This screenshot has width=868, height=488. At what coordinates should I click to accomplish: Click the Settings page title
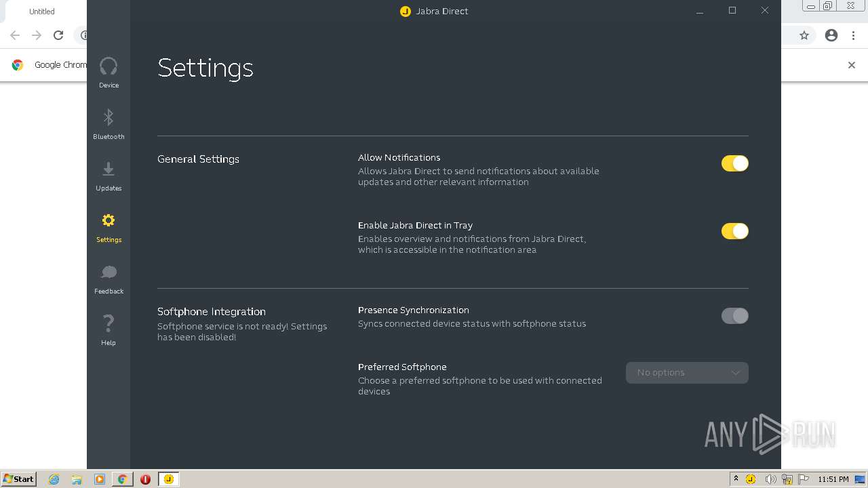tap(205, 68)
